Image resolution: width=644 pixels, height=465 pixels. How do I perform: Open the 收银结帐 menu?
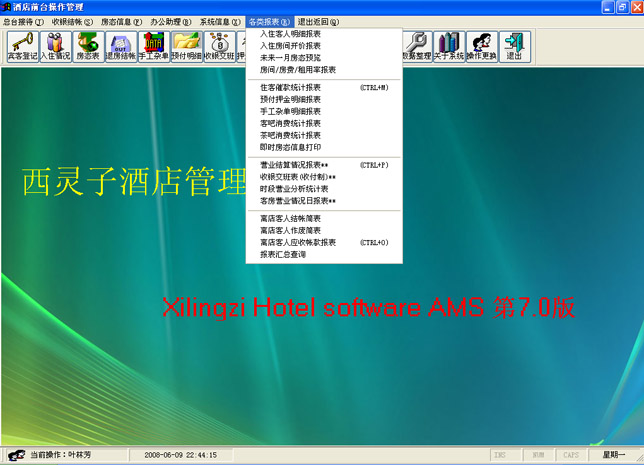[73, 21]
